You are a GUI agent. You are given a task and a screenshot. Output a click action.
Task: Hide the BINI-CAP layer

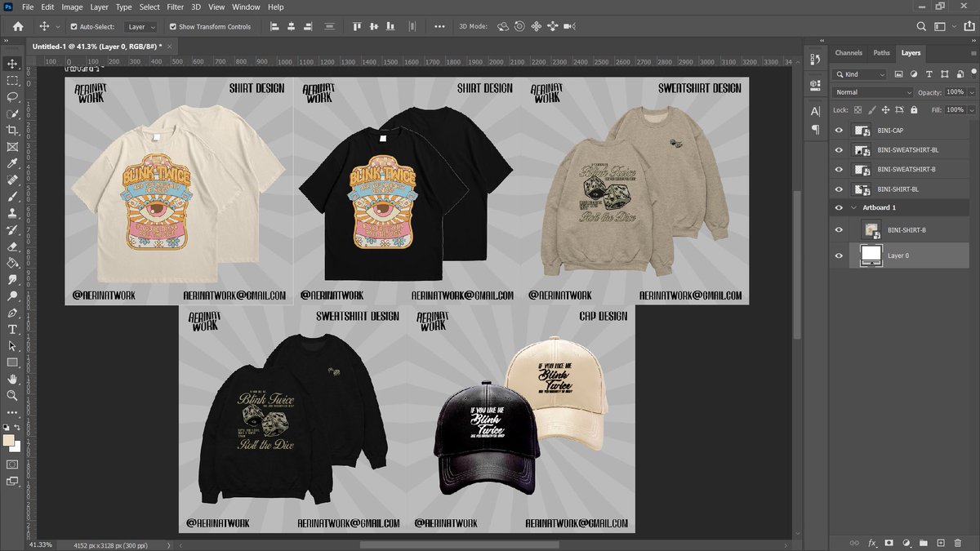(838, 130)
